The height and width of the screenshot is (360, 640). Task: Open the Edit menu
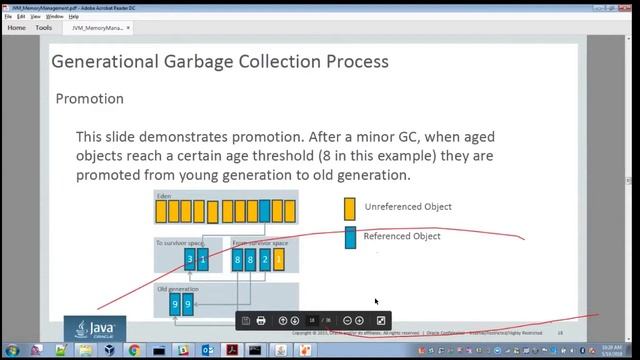(x=21, y=17)
